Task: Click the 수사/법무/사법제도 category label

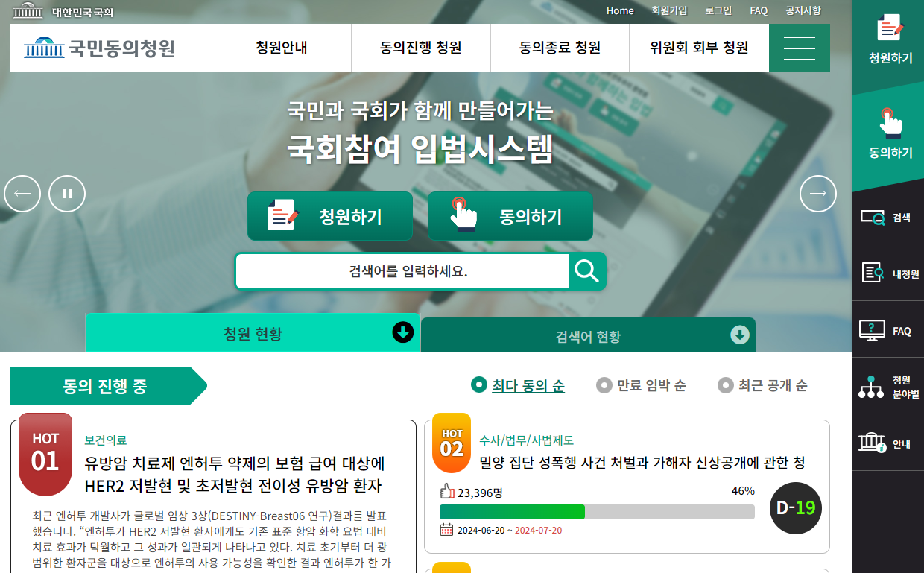Action: tap(527, 440)
